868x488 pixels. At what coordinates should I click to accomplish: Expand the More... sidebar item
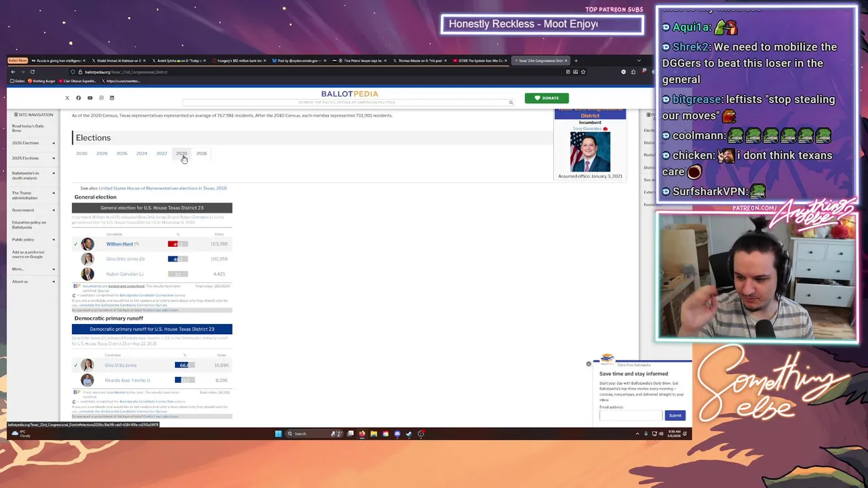pyautogui.click(x=54, y=269)
